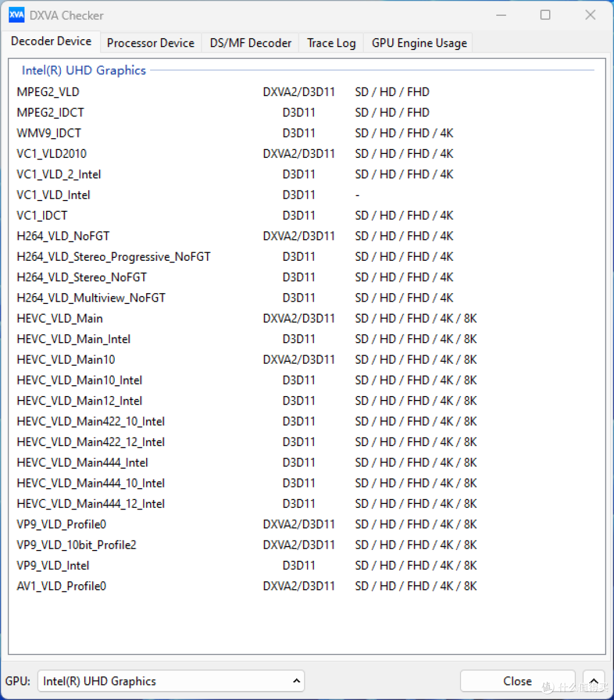Open the DS/MF Decoder tab

(250, 43)
